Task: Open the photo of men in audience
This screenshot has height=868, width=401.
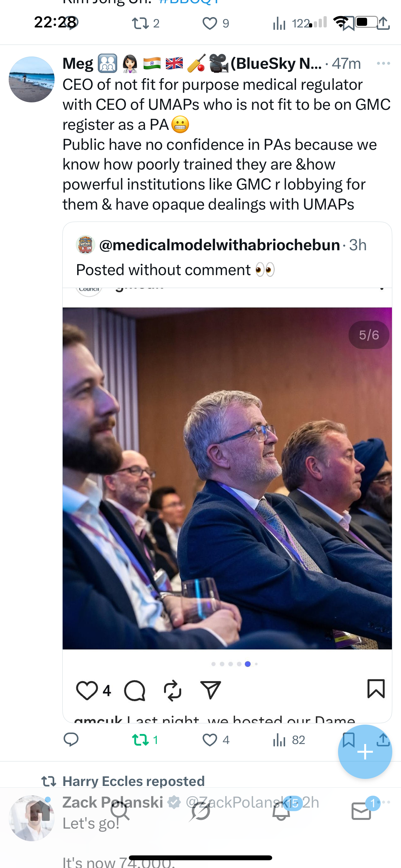Action: (227, 478)
